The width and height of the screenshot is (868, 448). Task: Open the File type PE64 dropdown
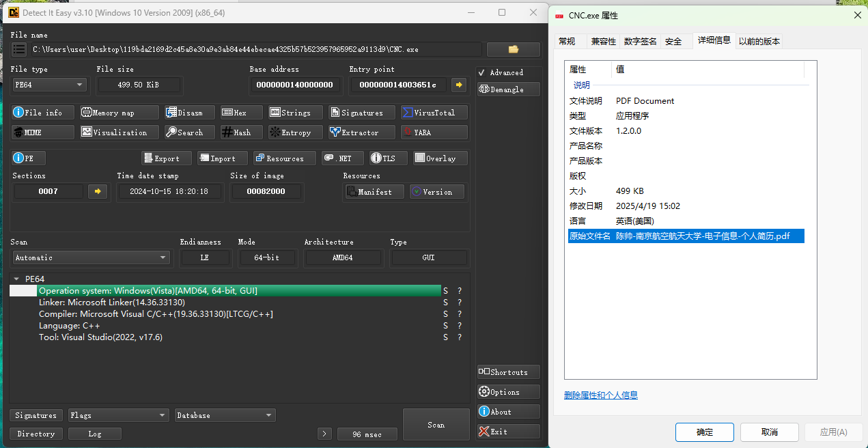(x=49, y=85)
